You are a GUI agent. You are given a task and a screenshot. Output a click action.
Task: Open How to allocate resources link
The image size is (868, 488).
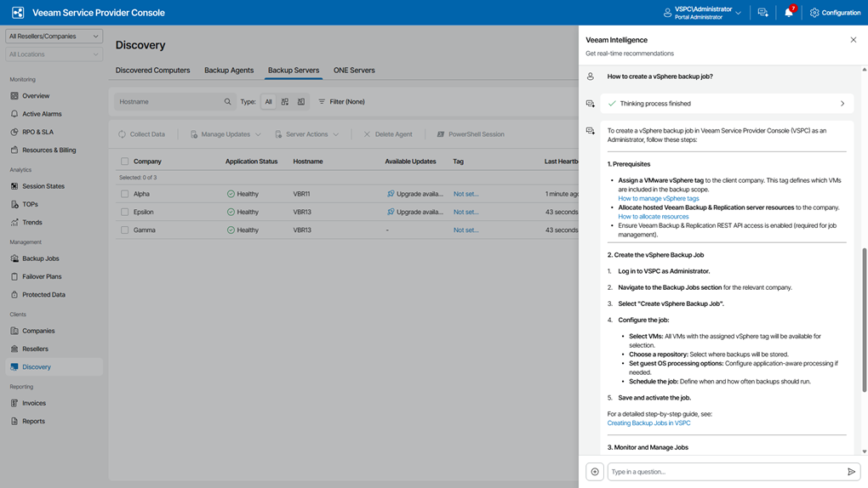point(654,216)
